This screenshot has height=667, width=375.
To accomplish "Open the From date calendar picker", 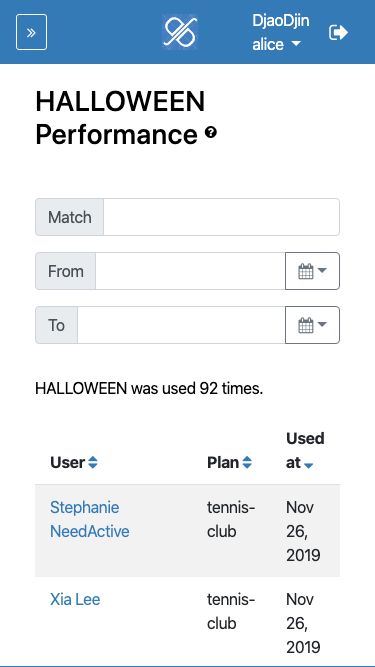I will tap(312, 271).
